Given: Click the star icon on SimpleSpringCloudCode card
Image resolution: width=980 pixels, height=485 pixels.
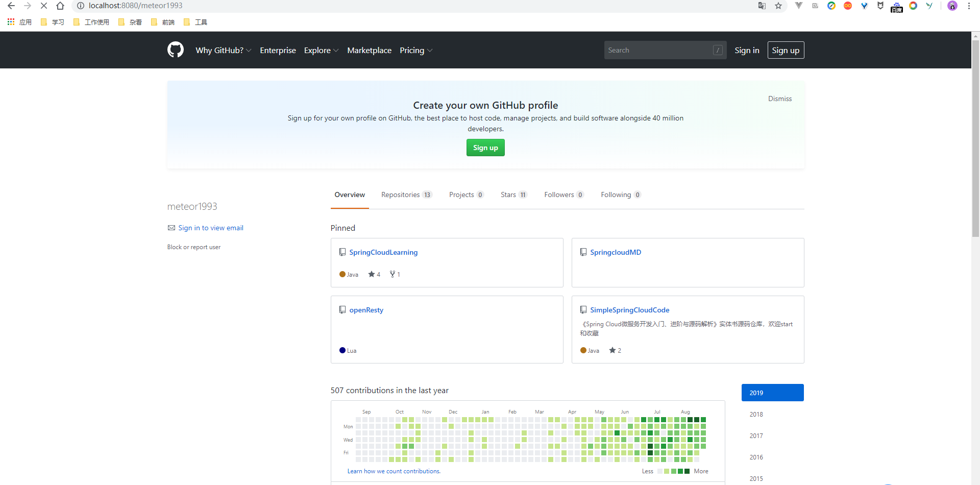Looking at the screenshot, I should tap(612, 350).
